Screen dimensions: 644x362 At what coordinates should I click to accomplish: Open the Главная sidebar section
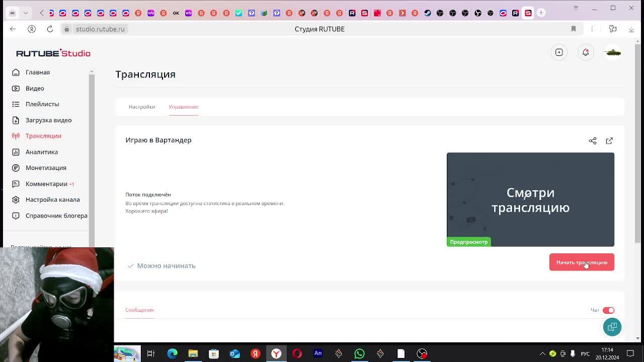click(x=38, y=72)
